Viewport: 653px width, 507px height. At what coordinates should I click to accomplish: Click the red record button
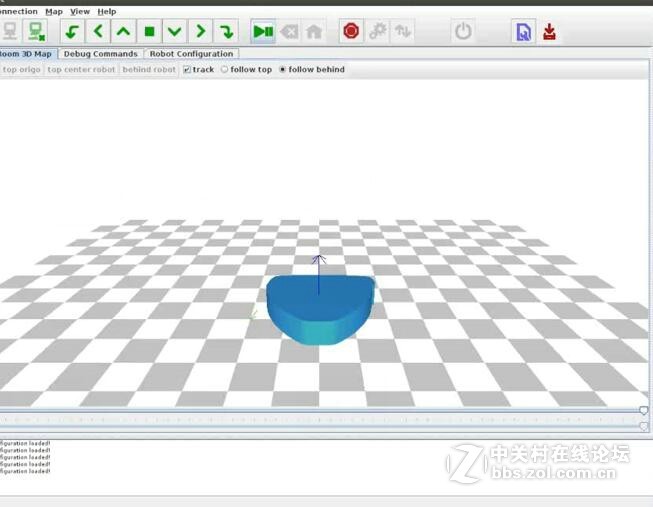[351, 31]
